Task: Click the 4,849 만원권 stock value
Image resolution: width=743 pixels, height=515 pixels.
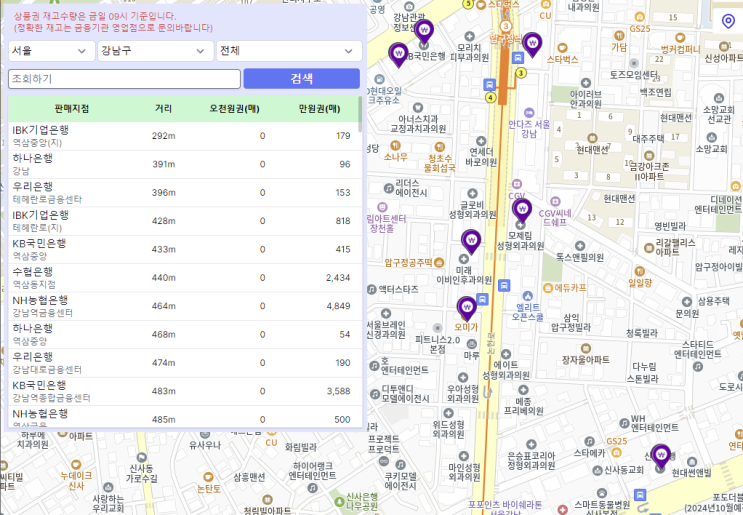Action: click(338, 306)
